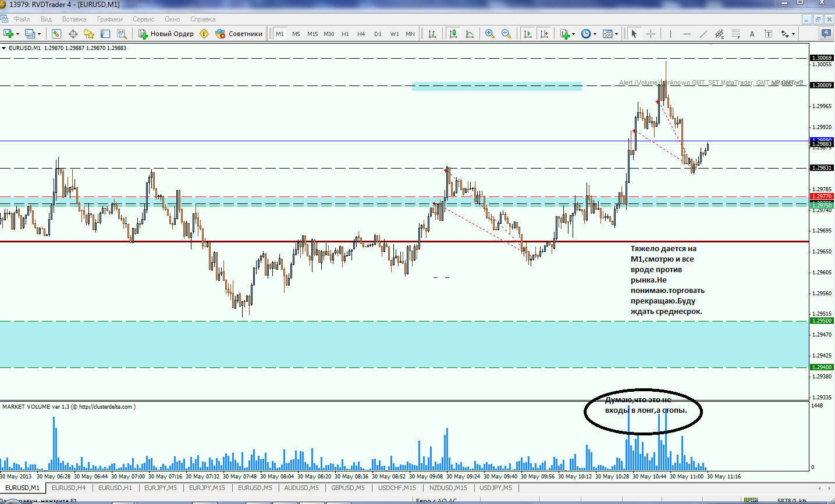Image resolution: width=835 pixels, height=504 pixels.
Task: Select H1 timeframe button
Action: tap(345, 34)
